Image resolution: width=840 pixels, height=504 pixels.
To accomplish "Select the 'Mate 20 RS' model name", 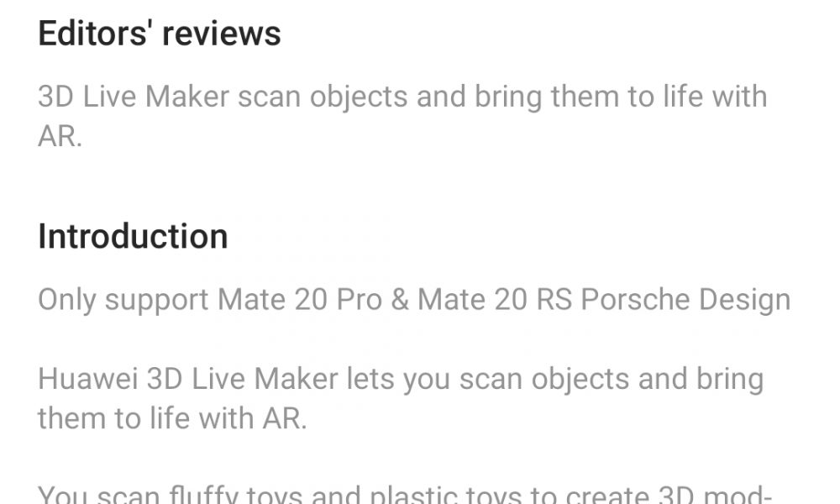I will tap(495, 299).
